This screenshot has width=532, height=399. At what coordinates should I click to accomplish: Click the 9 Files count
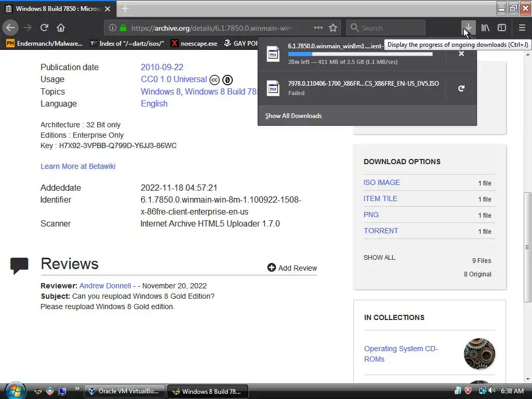pos(482,261)
